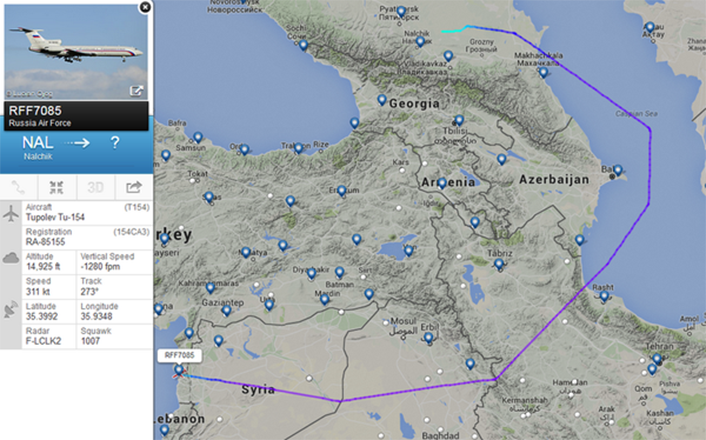Click the share flight icon

[x=132, y=187]
